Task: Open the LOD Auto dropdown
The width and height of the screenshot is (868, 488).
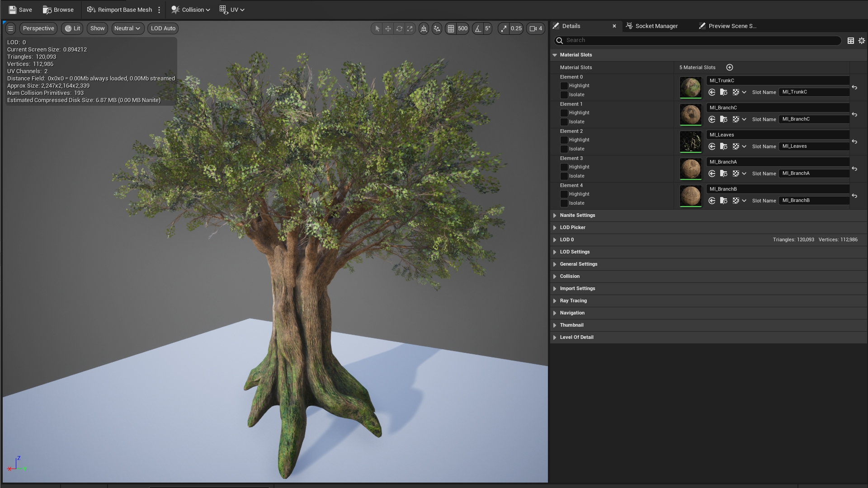Action: point(162,28)
